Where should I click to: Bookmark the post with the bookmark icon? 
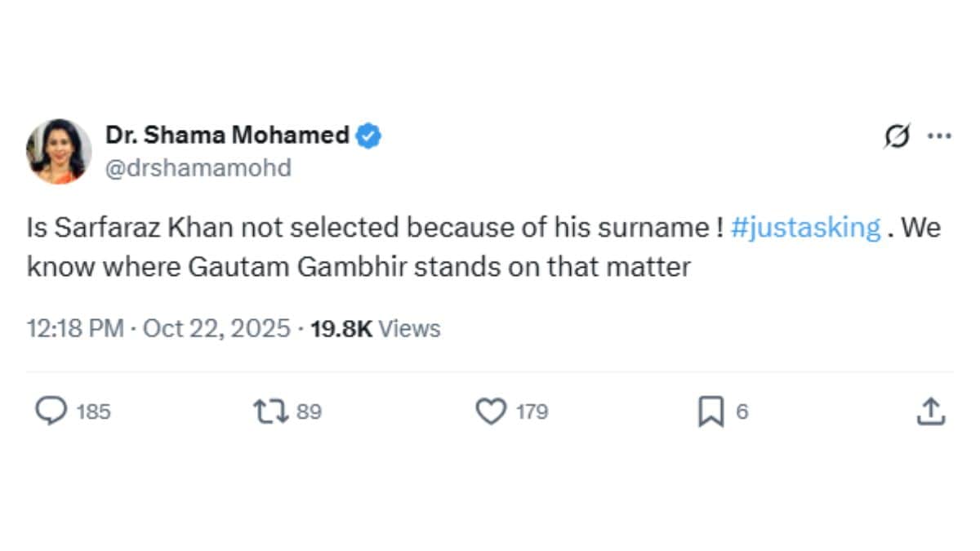point(710,412)
